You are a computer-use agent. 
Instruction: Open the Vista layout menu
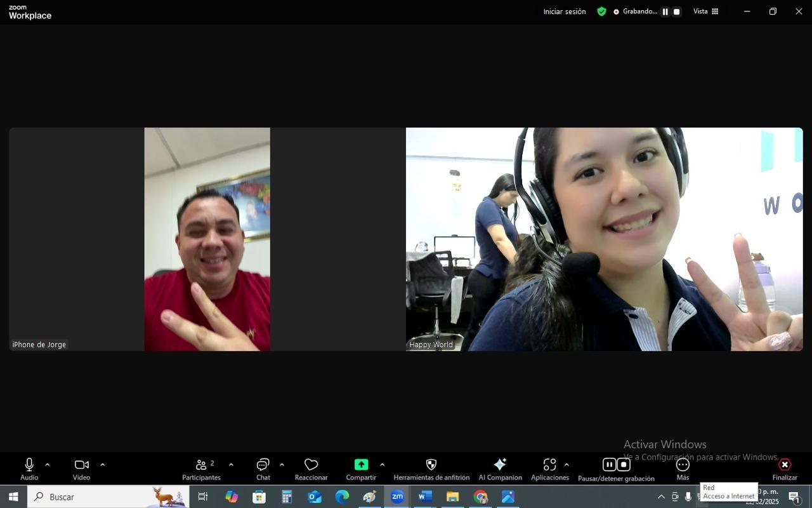pyautogui.click(x=705, y=11)
